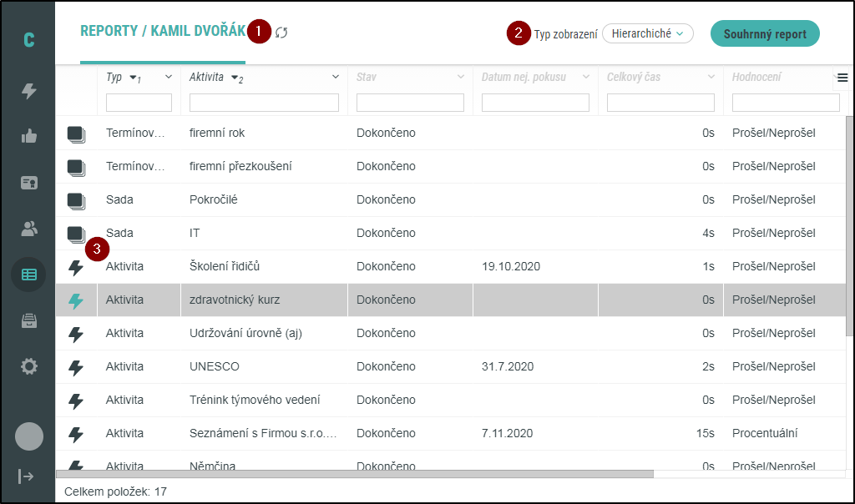Expand the sidebar with the arrow icon

tap(27, 476)
